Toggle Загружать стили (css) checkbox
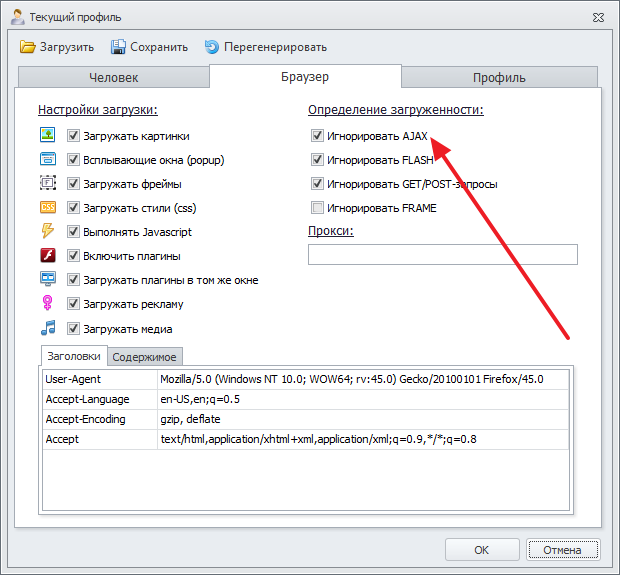Viewport: 620px width, 575px height. point(73,208)
